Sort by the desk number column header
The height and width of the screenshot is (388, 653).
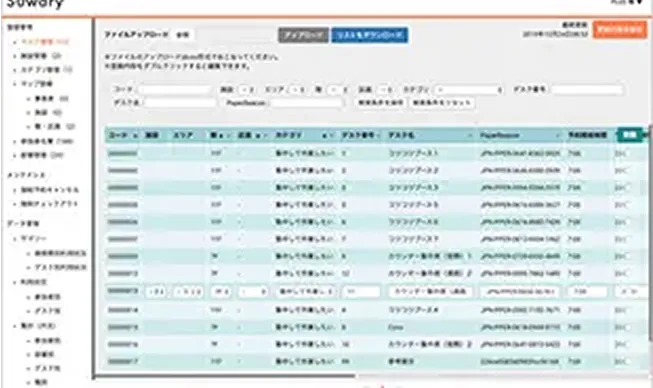tap(360, 135)
